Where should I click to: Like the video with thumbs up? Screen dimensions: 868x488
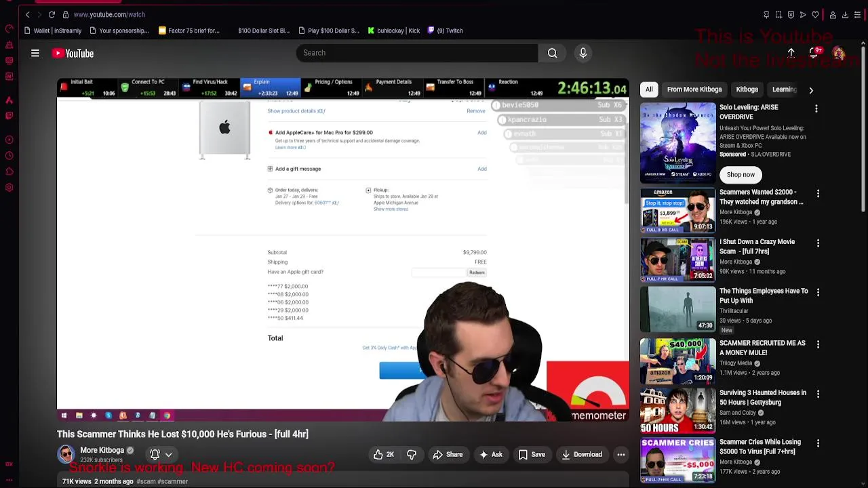[x=384, y=455]
